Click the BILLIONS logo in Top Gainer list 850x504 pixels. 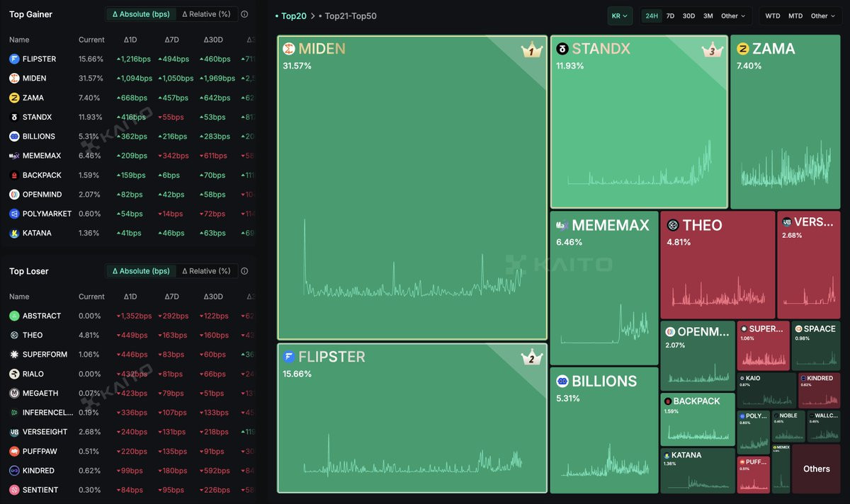coord(14,137)
